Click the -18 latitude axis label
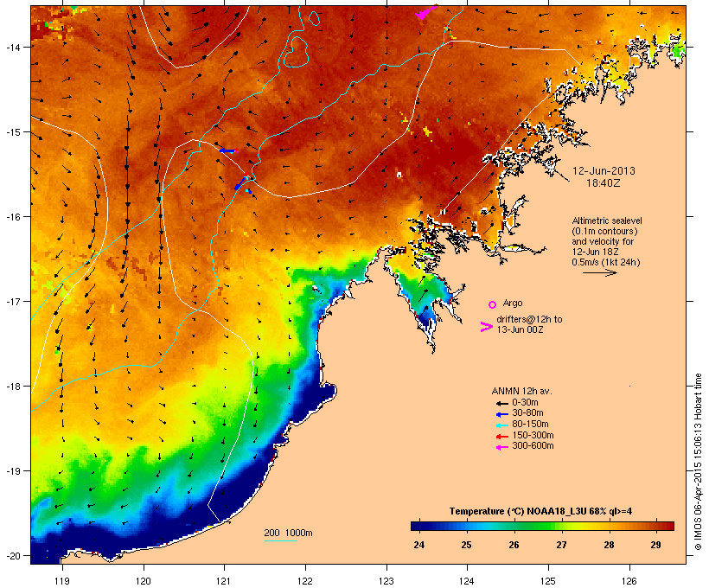Viewport: 709px width, 588px height. tap(12, 387)
